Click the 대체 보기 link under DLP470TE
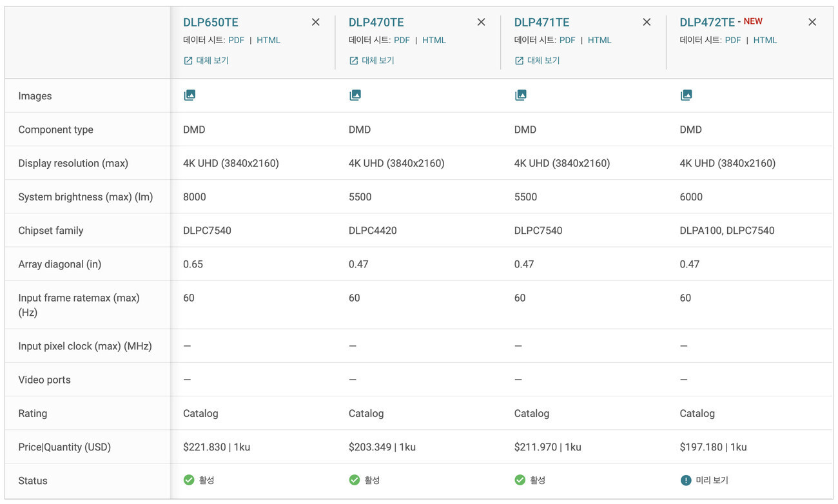The height and width of the screenshot is (504, 838). 372,61
